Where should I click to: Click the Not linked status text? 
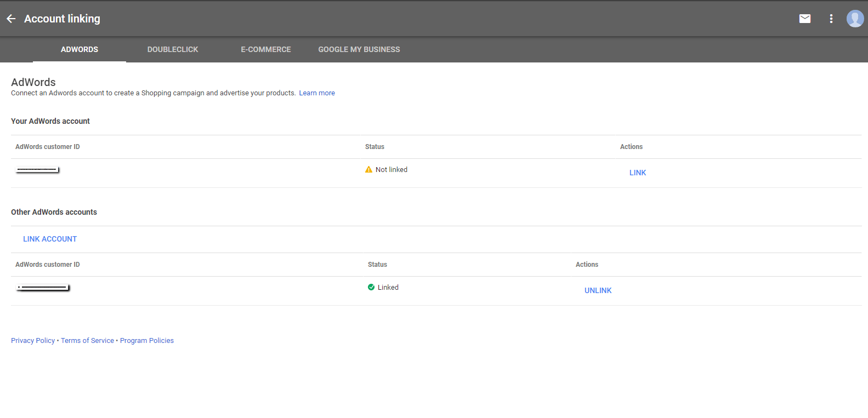(392, 170)
